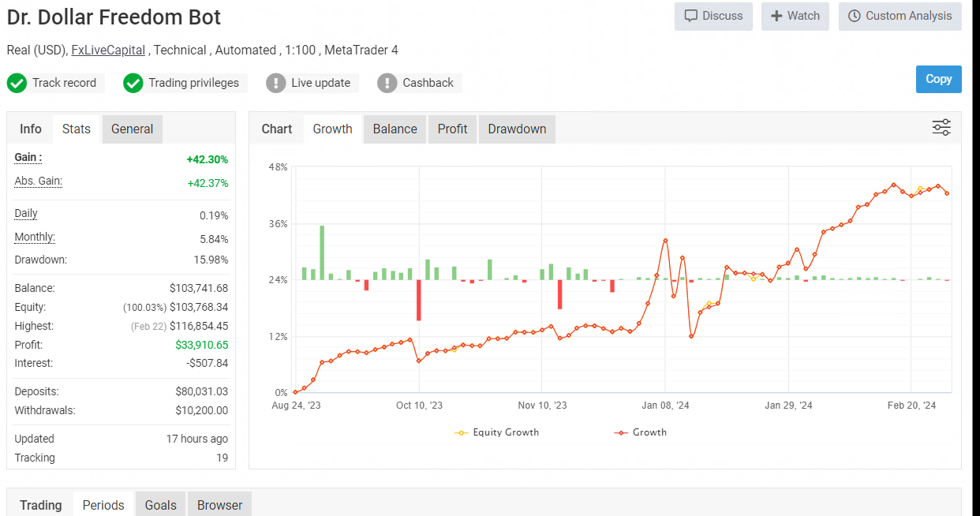Toggle Equity Growth legend series

click(497, 432)
